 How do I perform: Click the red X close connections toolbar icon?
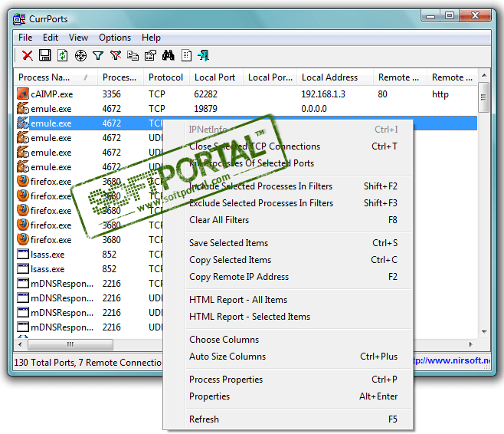pos(28,55)
